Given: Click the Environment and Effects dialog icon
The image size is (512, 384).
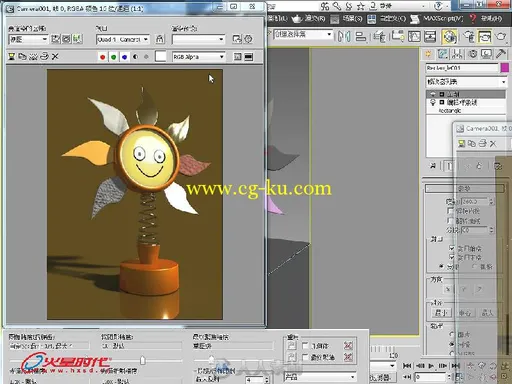Looking at the screenshot, I should [x=249, y=39].
